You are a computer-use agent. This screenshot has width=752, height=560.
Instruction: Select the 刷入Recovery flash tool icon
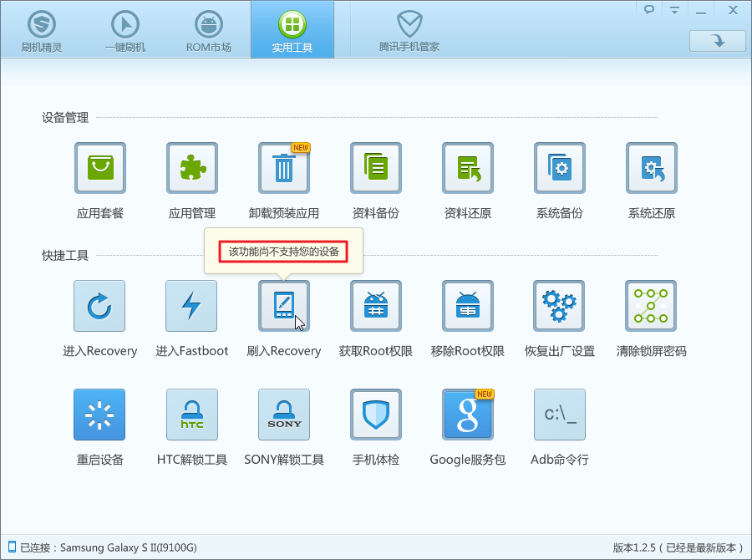(x=284, y=306)
